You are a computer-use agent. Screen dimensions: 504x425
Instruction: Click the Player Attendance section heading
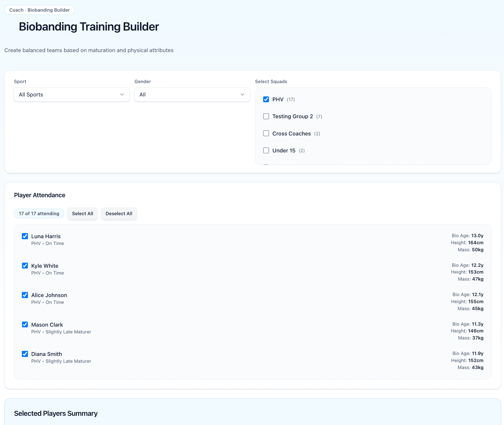click(40, 195)
